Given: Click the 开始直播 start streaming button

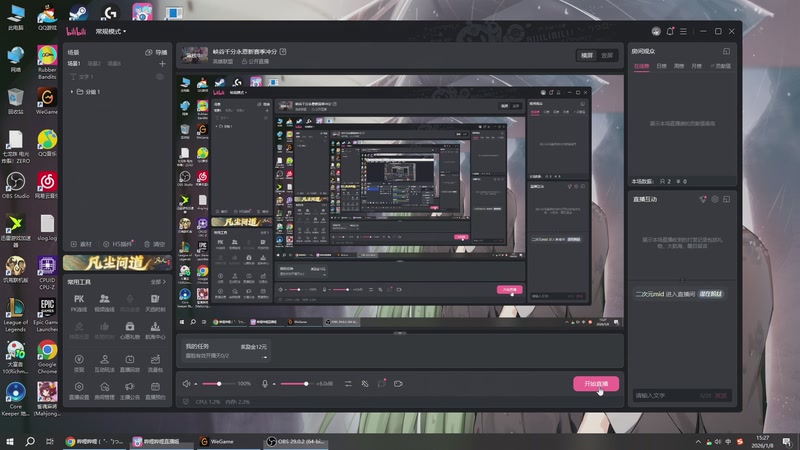Looking at the screenshot, I should coord(596,384).
